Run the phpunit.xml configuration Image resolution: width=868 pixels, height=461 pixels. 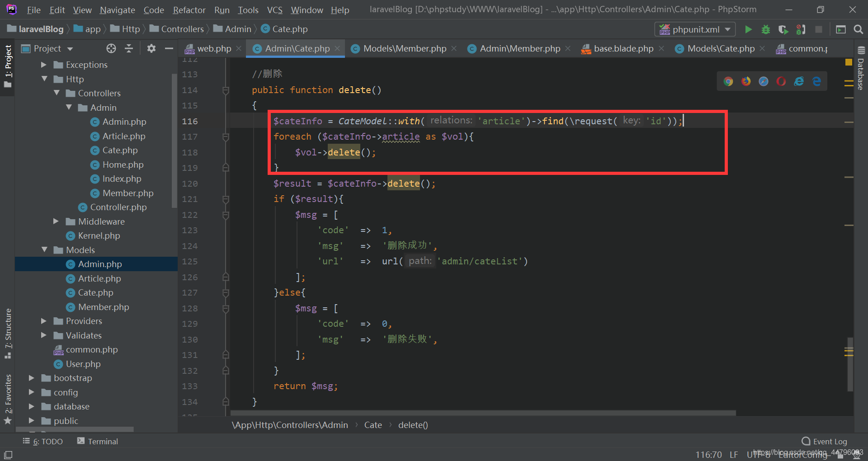[x=748, y=29]
